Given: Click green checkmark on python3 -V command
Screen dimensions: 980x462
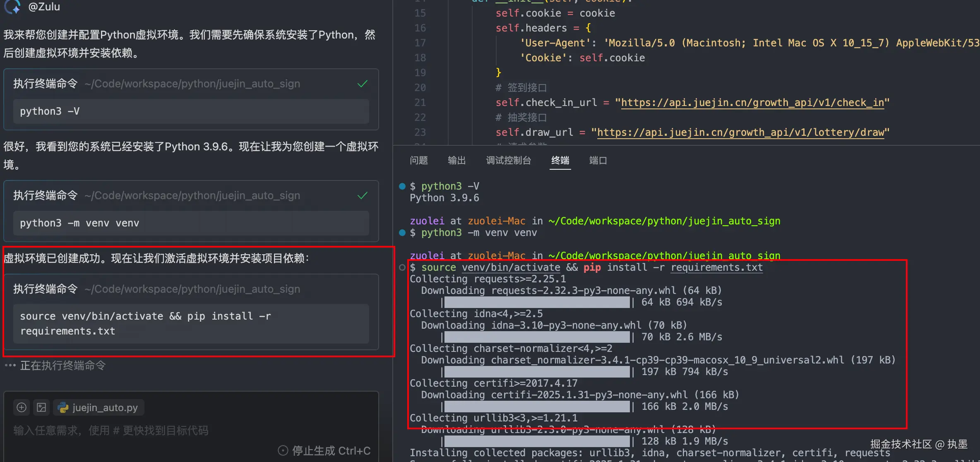Looking at the screenshot, I should pos(363,84).
